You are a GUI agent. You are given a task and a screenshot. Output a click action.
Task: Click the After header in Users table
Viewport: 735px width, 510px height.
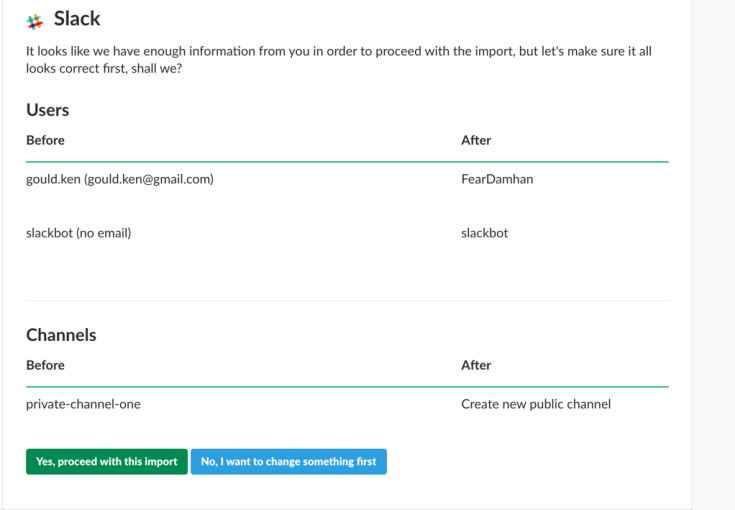tap(476, 140)
